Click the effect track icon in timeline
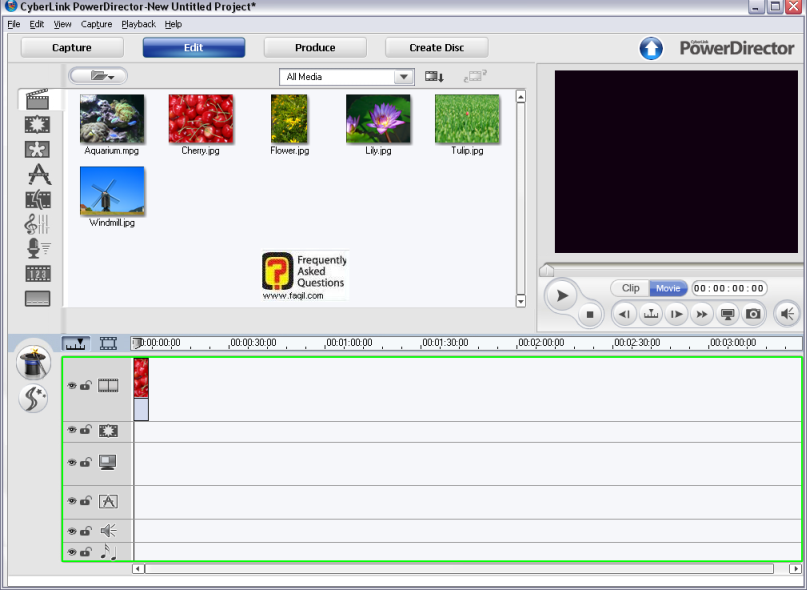 pyautogui.click(x=108, y=431)
